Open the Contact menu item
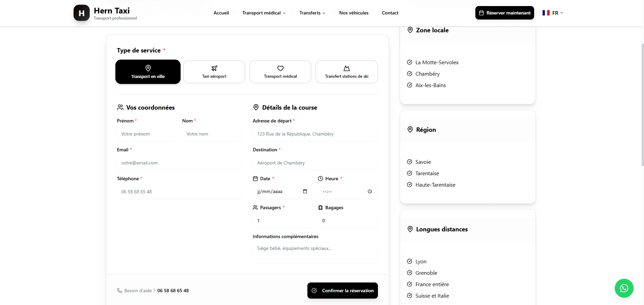644x305 pixels. 390,13
